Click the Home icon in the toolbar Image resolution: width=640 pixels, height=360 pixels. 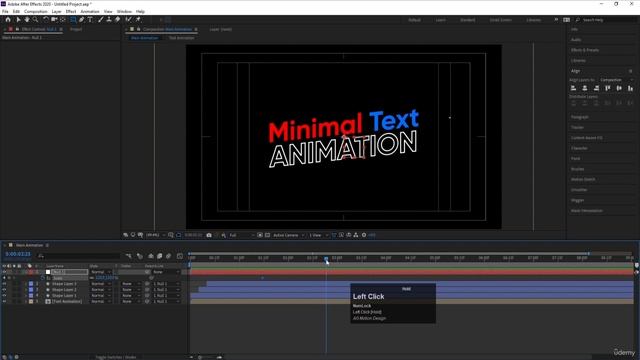8,20
